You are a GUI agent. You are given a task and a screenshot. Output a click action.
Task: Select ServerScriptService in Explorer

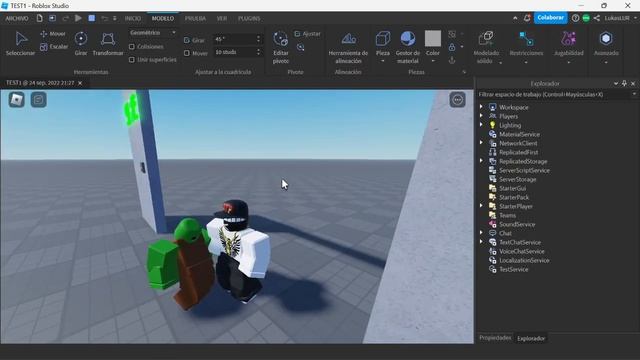524,170
